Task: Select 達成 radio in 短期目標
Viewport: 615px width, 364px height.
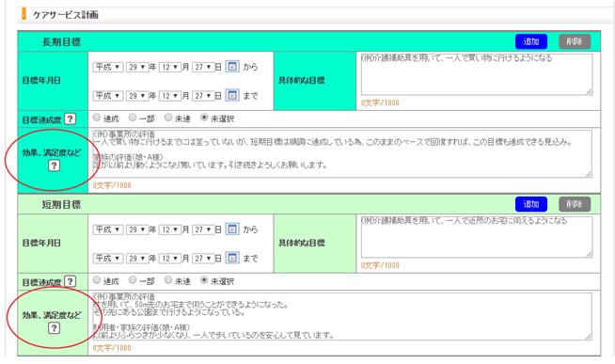Action: (97, 279)
